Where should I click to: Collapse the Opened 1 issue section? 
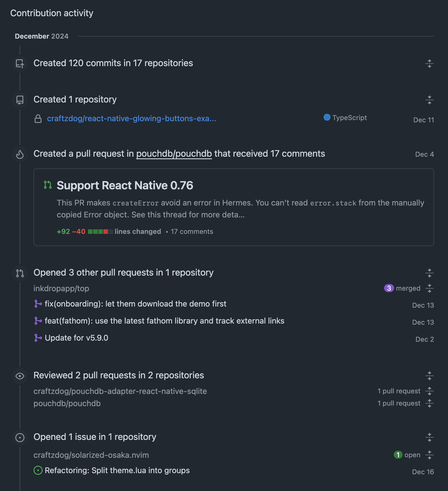click(x=430, y=437)
